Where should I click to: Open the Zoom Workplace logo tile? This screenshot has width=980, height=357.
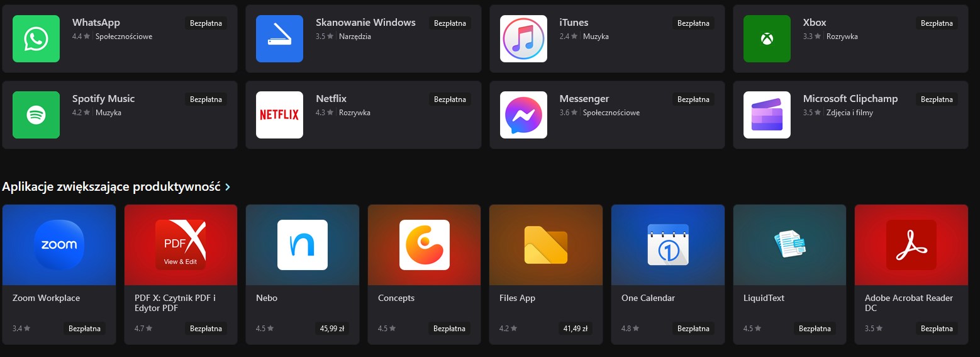(59, 245)
